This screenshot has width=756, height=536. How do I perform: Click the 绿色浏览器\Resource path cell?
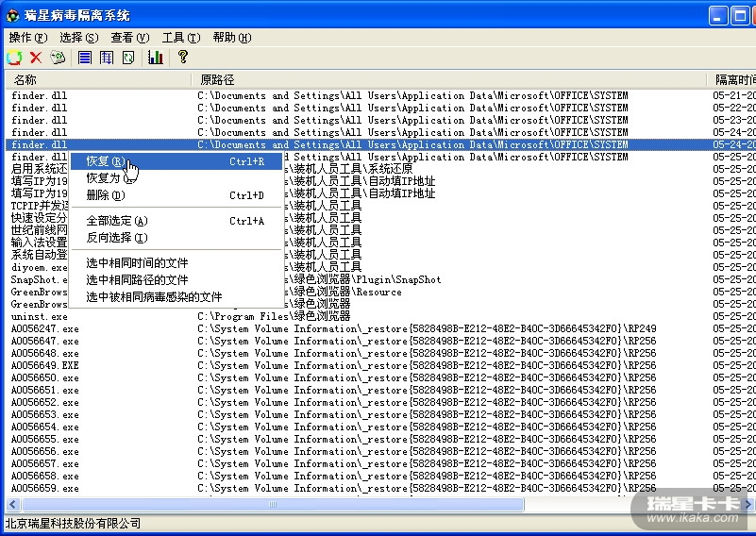(343, 293)
